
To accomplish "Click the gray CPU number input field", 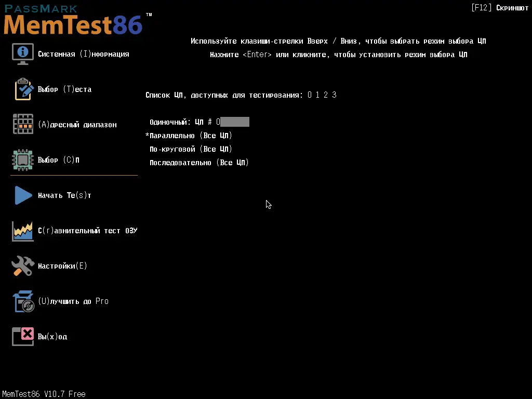I will pyautogui.click(x=235, y=122).
